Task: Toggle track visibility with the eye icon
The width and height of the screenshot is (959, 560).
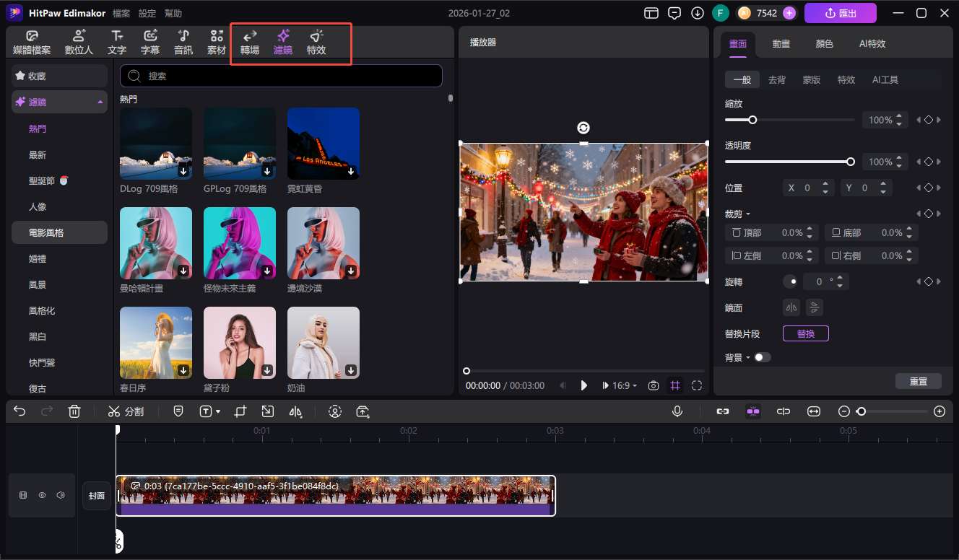Action: tap(42, 495)
